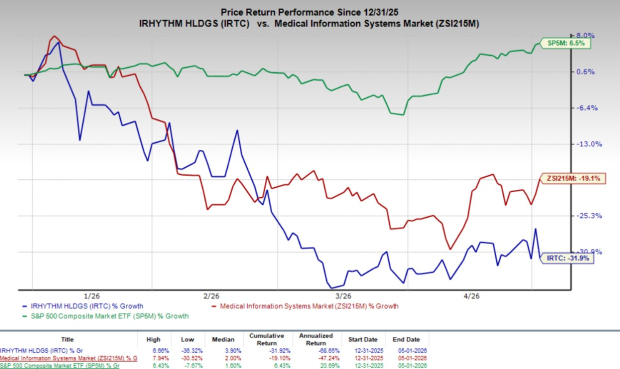Image resolution: width=620 pixels, height=369 pixels.
Task: Click the -6.4% y-axis label
Action: [587, 108]
